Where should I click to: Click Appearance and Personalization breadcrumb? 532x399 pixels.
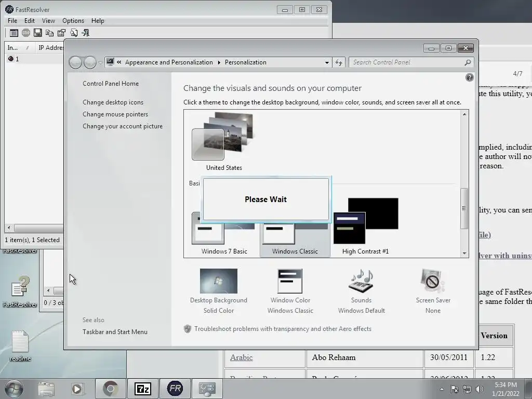point(169,62)
